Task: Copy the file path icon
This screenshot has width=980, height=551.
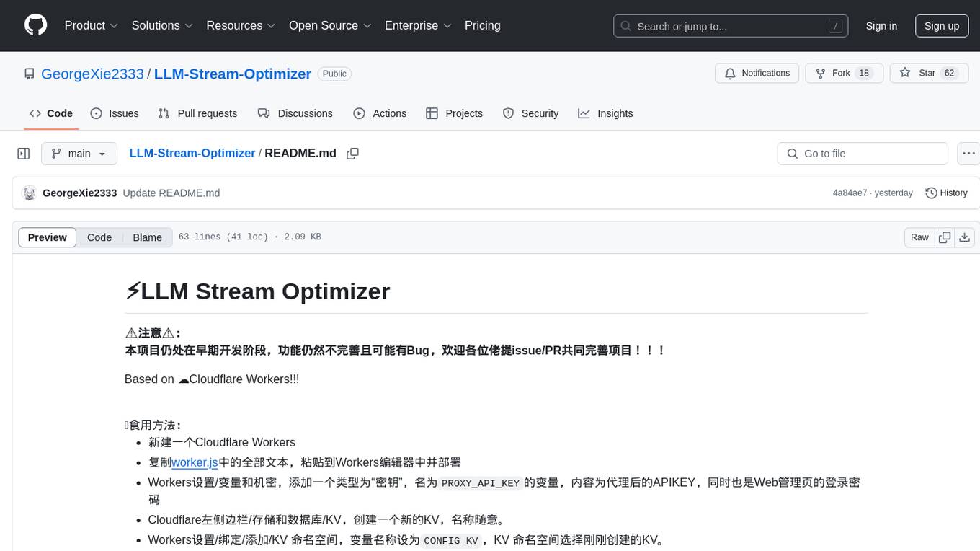Action: pyautogui.click(x=352, y=154)
